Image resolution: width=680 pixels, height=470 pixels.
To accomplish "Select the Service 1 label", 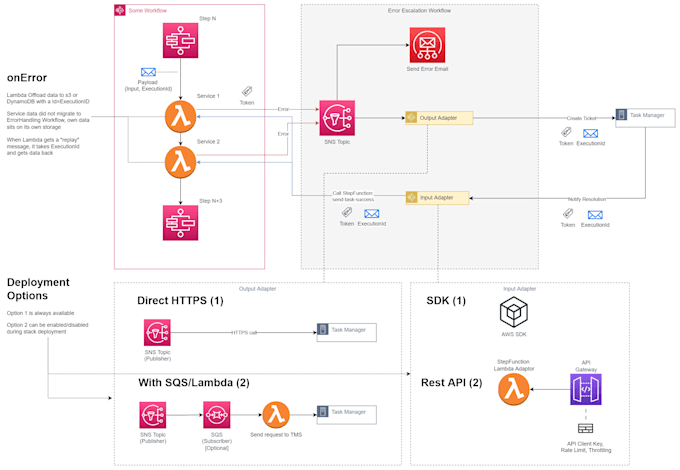I will (x=208, y=96).
